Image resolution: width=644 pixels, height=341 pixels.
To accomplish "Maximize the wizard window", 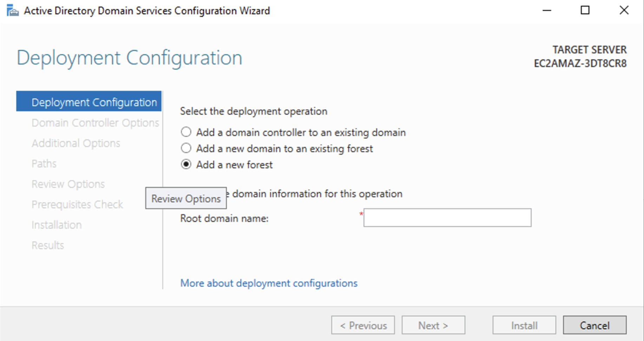I will tap(585, 11).
